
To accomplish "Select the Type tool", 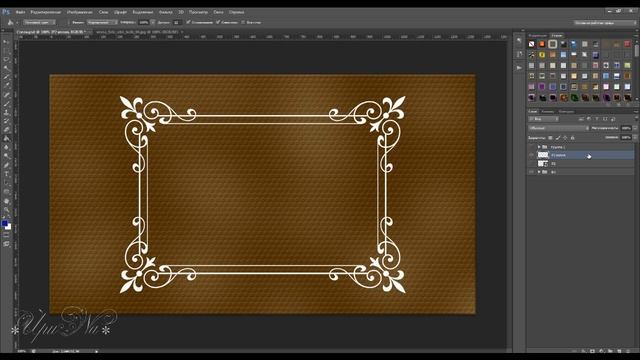I will pyautogui.click(x=6, y=174).
